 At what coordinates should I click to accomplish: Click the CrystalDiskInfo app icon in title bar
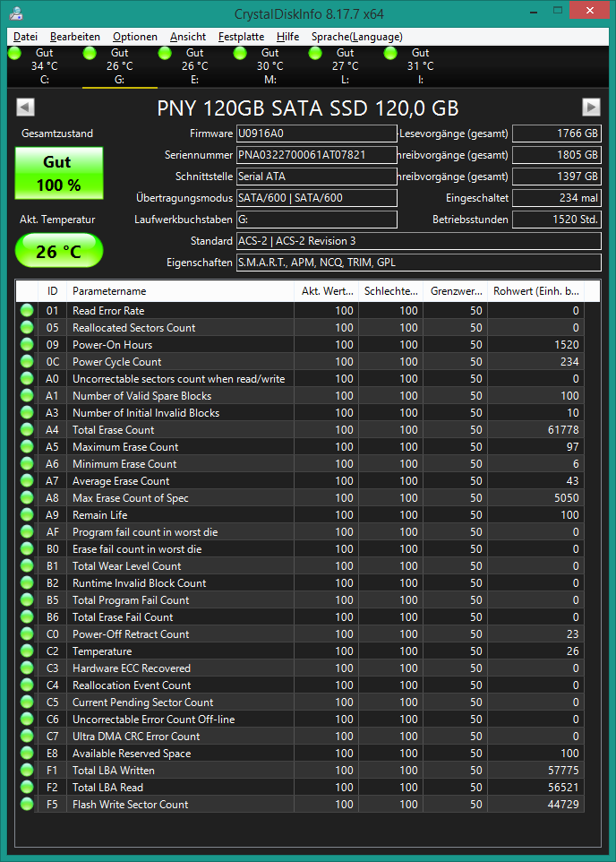pos(17,13)
